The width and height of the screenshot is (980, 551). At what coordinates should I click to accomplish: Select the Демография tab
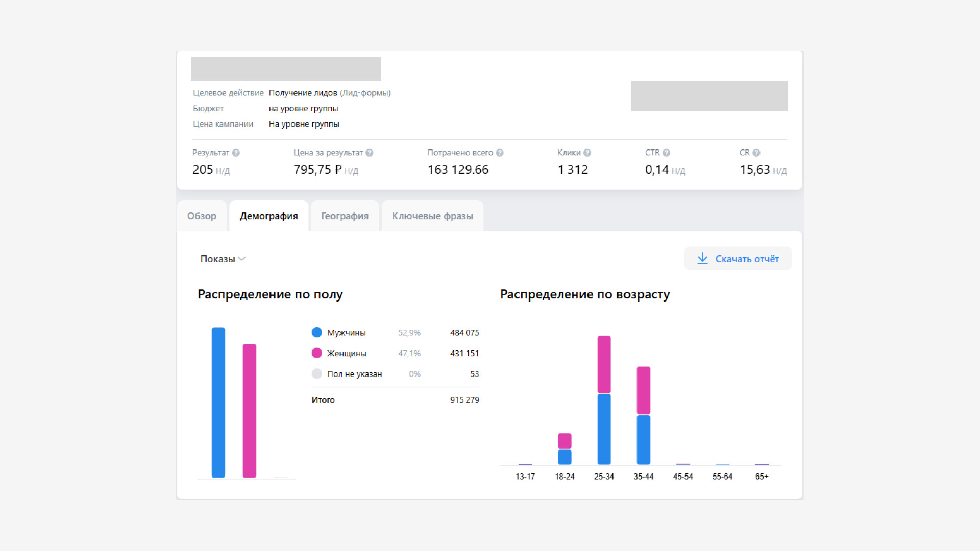[x=268, y=216]
